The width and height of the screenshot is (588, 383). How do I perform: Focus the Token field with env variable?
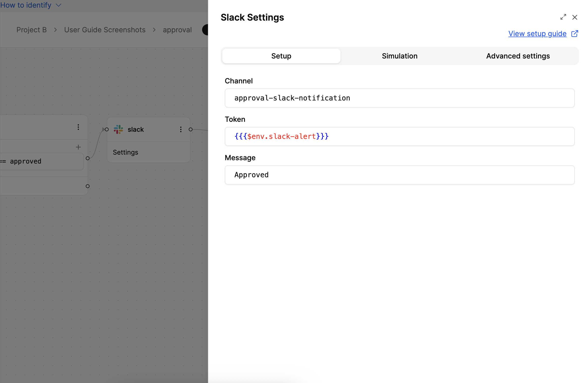[x=400, y=136]
